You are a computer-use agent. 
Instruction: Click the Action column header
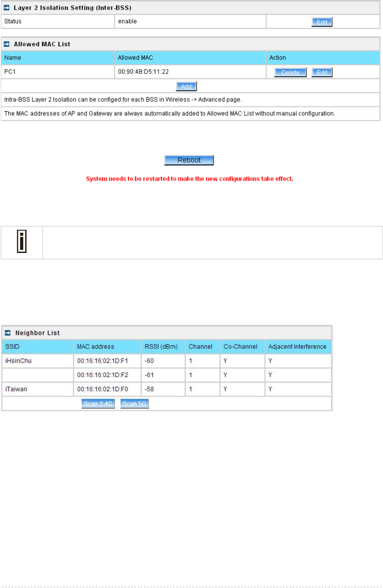click(x=323, y=58)
